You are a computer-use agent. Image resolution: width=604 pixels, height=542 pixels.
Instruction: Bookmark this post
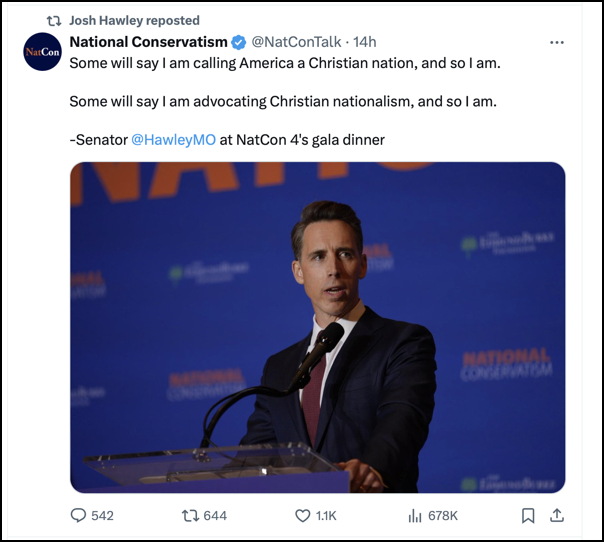(528, 515)
